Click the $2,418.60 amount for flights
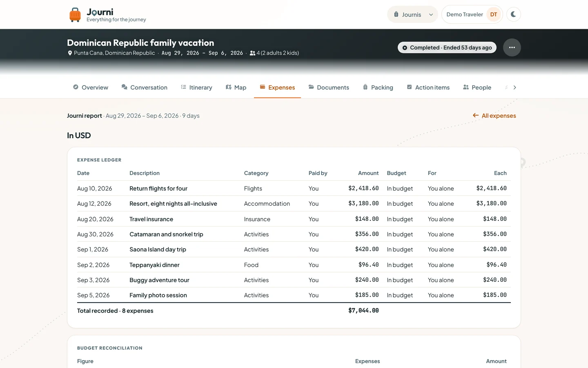 pos(363,188)
